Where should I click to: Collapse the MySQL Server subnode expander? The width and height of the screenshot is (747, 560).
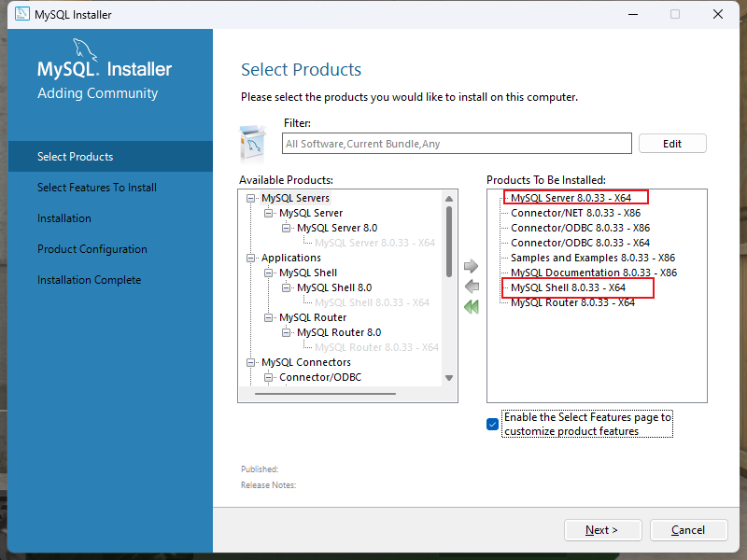point(268,213)
